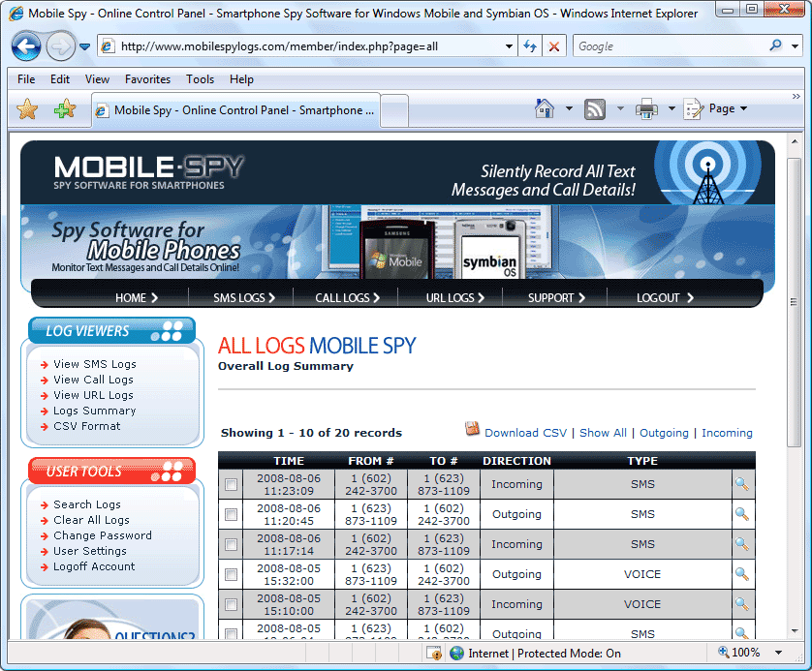Open recent pages dropdown next to Forward
Image resolution: width=812 pixels, height=671 pixels.
85,47
